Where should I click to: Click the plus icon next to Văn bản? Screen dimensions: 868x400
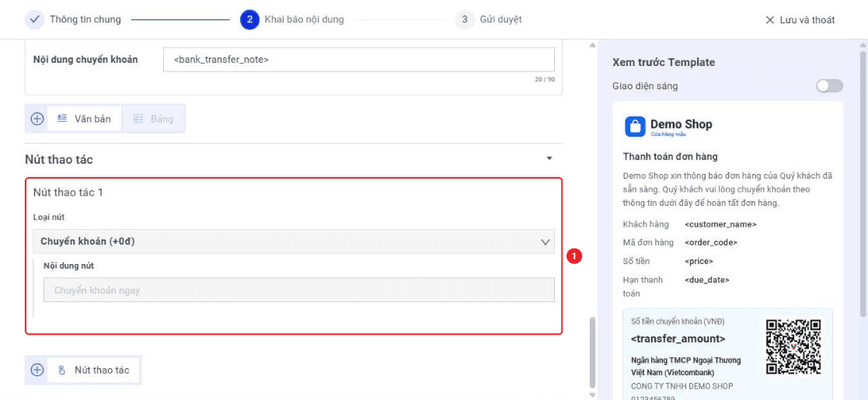pos(37,118)
